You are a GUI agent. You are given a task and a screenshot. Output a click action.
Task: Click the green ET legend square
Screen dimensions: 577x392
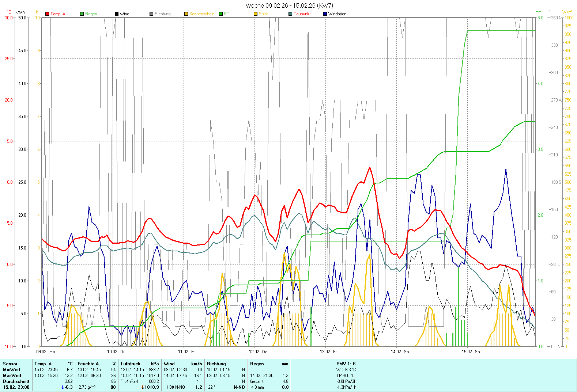coord(221,14)
